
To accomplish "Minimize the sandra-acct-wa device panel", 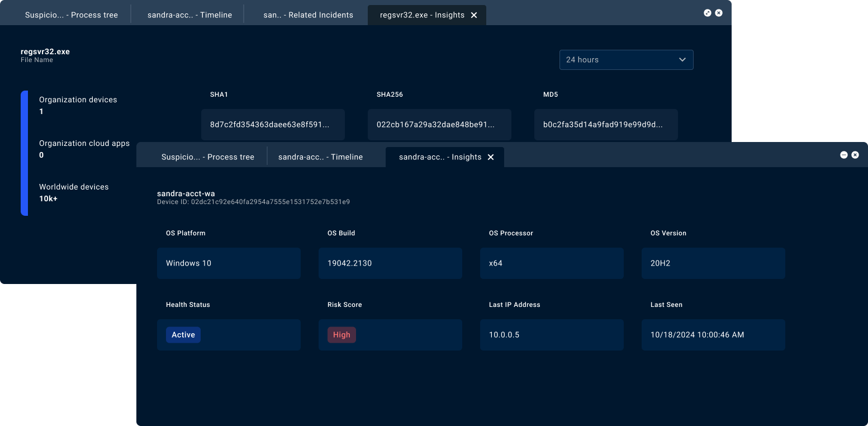I will 843,155.
